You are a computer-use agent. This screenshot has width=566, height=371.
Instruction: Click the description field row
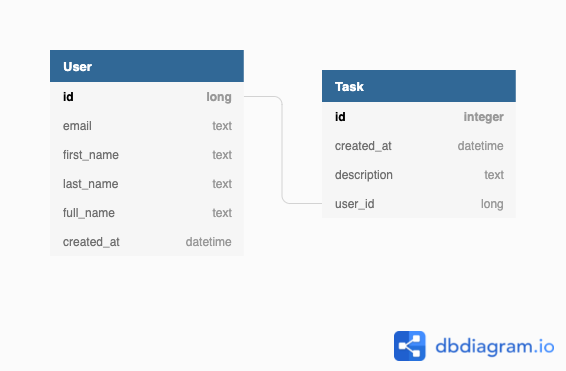pos(419,175)
